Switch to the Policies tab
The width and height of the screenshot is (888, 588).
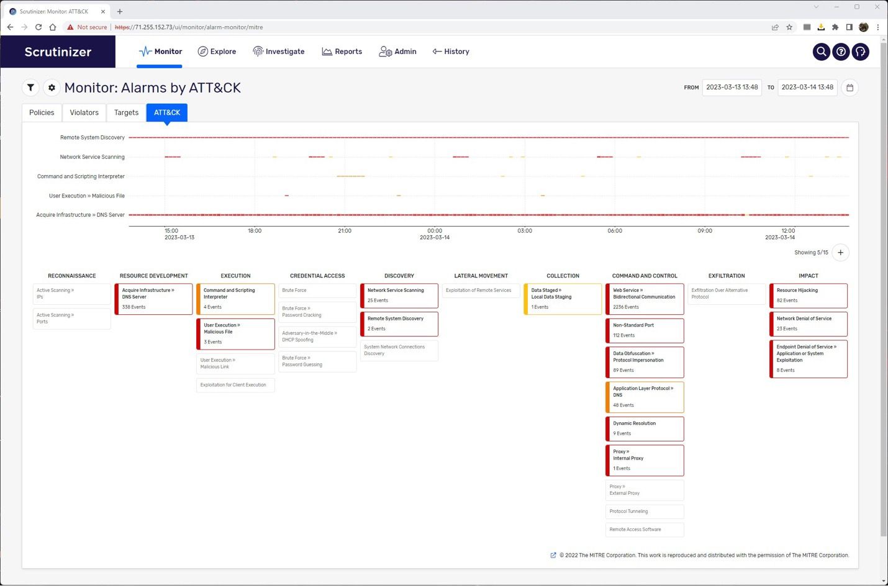click(x=41, y=112)
